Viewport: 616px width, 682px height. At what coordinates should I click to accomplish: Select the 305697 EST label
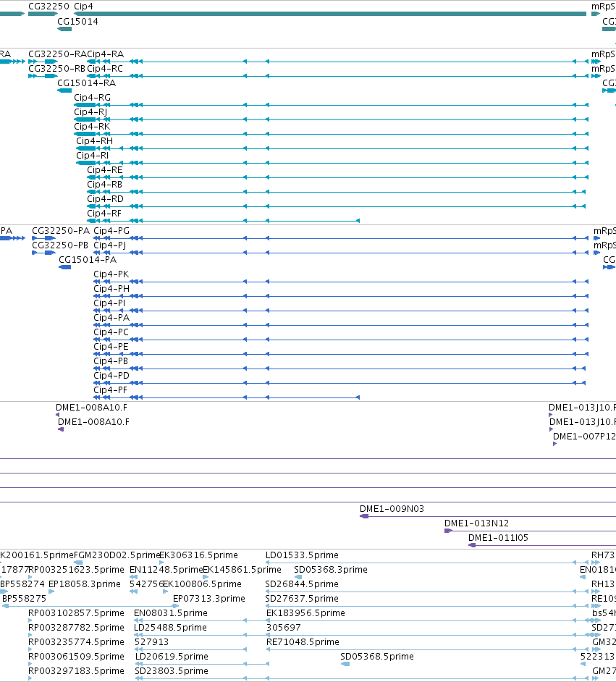[x=284, y=628]
